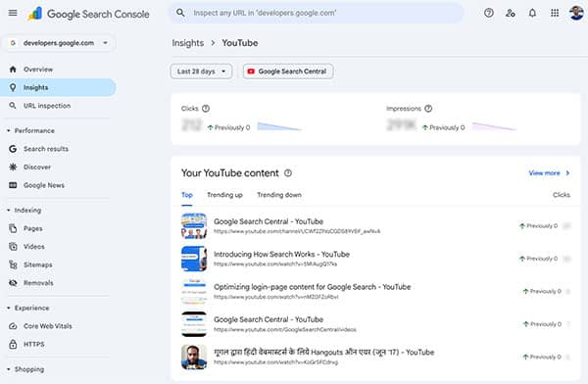Open the hamburger main menu
This screenshot has height=384, width=588.
(x=13, y=13)
